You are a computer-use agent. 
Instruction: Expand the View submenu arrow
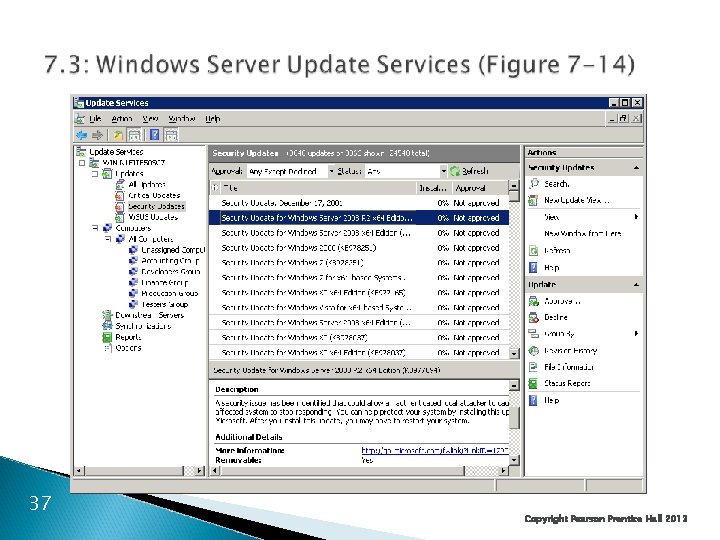click(x=636, y=217)
